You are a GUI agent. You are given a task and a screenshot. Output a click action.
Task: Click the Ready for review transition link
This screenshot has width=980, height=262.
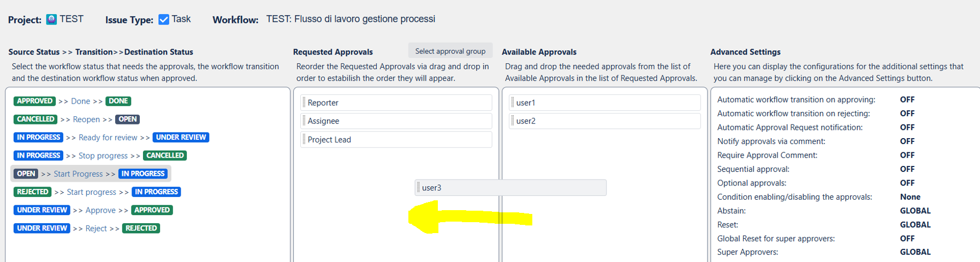[108, 138]
